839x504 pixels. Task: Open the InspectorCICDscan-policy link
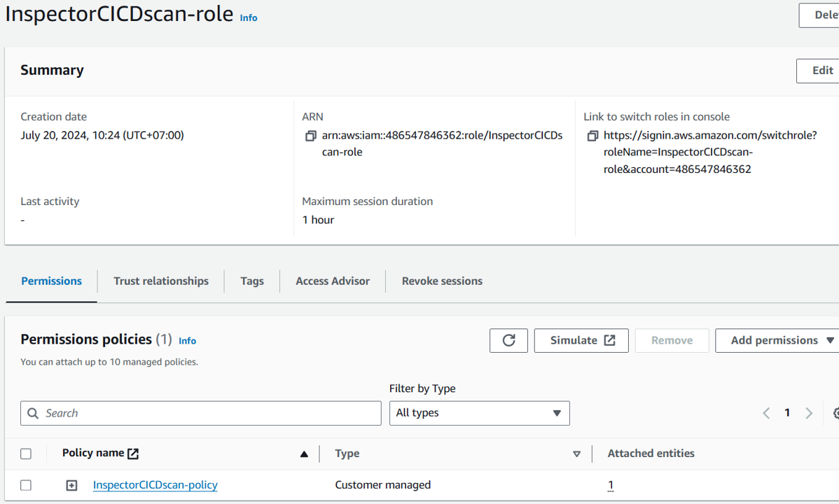(155, 484)
